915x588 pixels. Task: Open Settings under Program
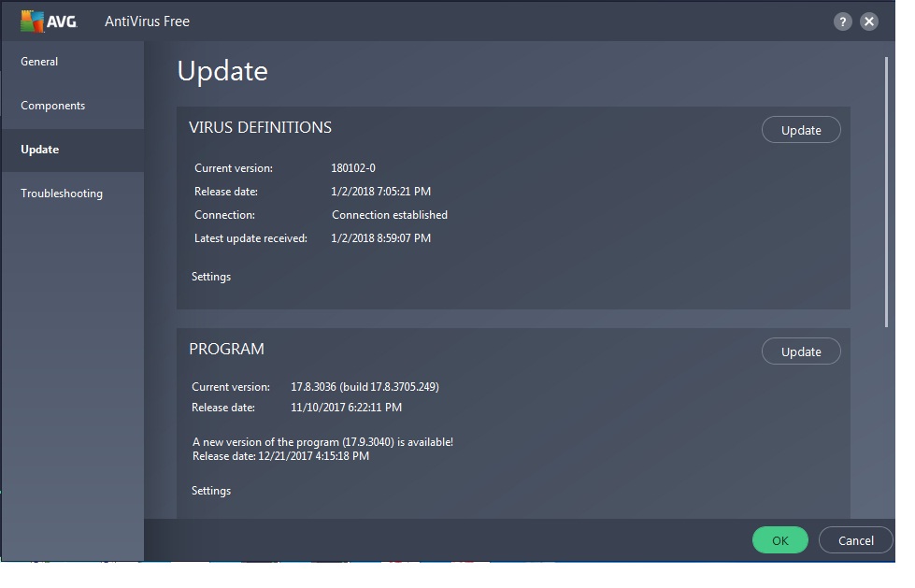click(x=211, y=491)
